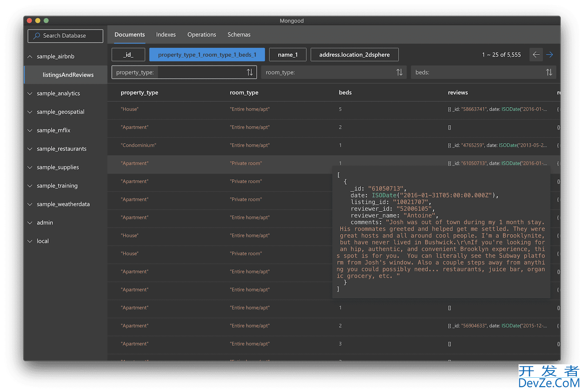Click the "Condominium" property_type cell

[x=138, y=145]
